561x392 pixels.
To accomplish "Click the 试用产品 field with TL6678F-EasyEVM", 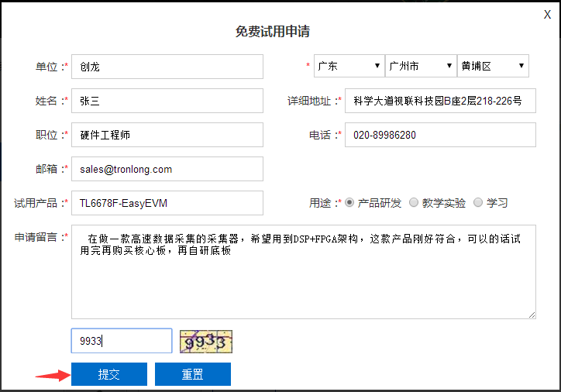I will [x=167, y=203].
